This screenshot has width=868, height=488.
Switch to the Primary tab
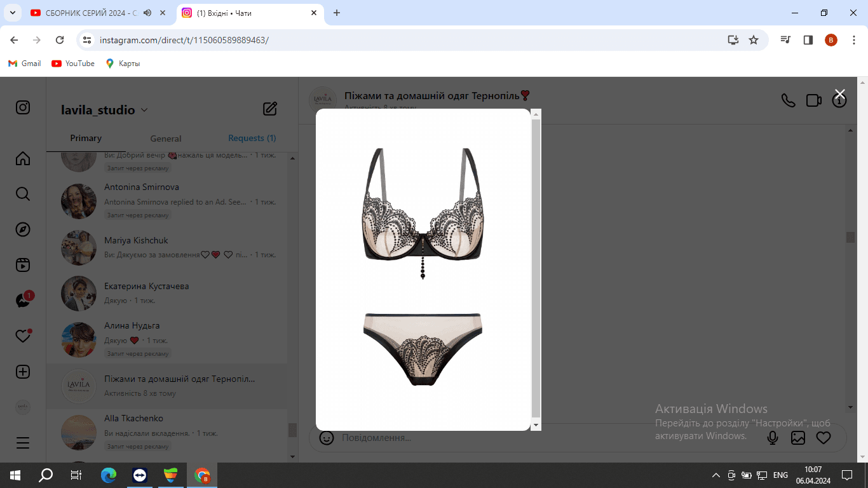[x=86, y=138]
